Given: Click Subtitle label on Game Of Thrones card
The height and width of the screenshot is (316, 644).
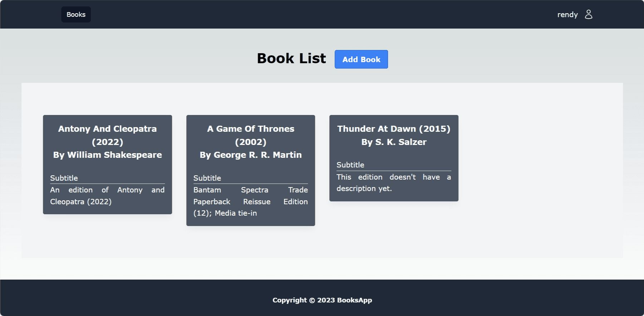Looking at the screenshot, I should pyautogui.click(x=207, y=178).
